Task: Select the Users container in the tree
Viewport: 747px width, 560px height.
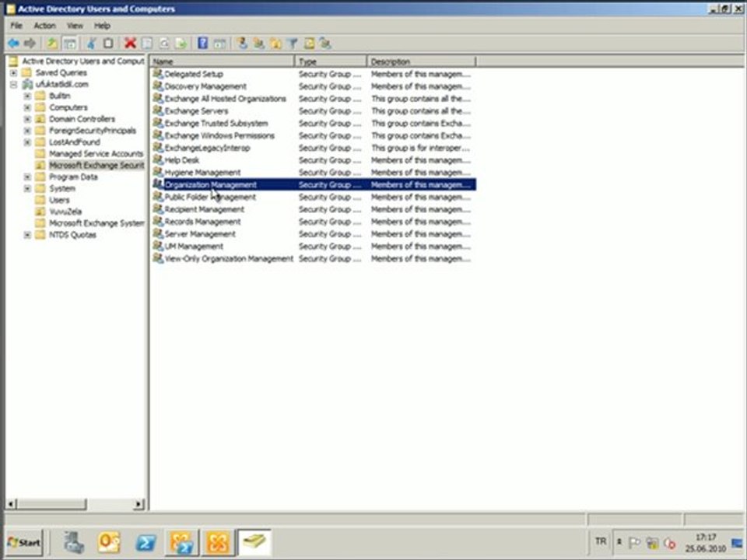Action: 59,200
